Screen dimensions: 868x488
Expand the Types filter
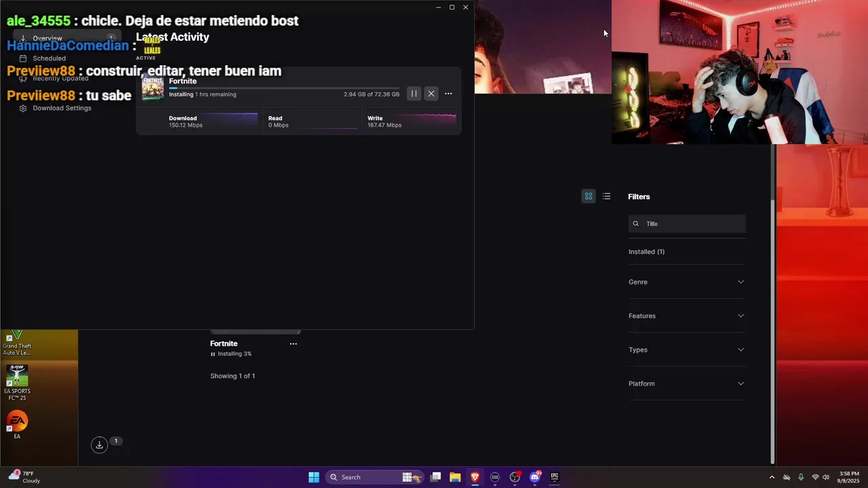[x=686, y=350]
